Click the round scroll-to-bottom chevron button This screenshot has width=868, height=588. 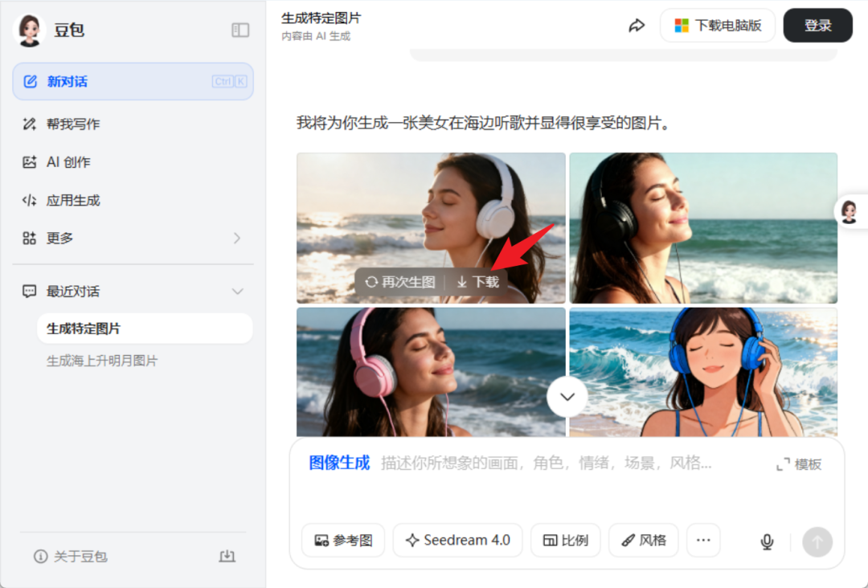pos(567,397)
